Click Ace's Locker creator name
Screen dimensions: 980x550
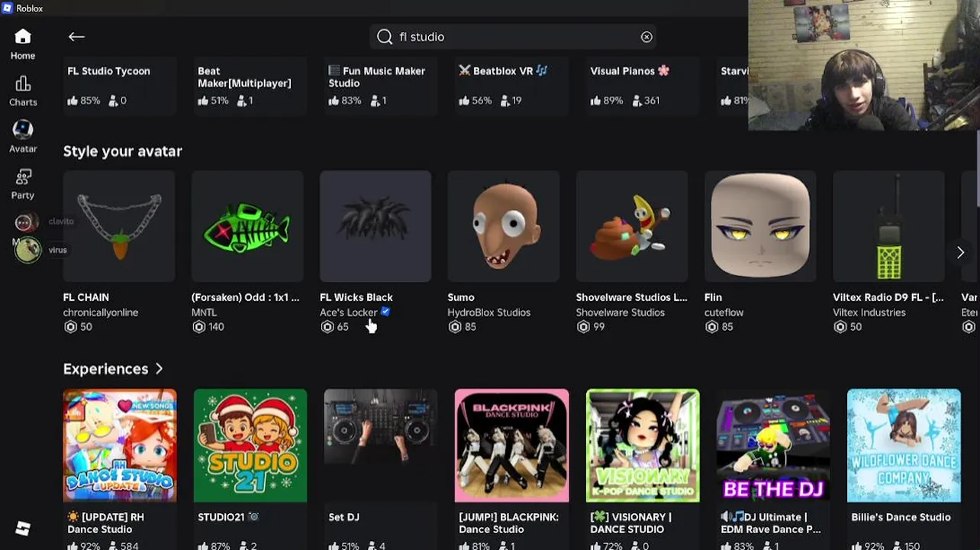349,312
